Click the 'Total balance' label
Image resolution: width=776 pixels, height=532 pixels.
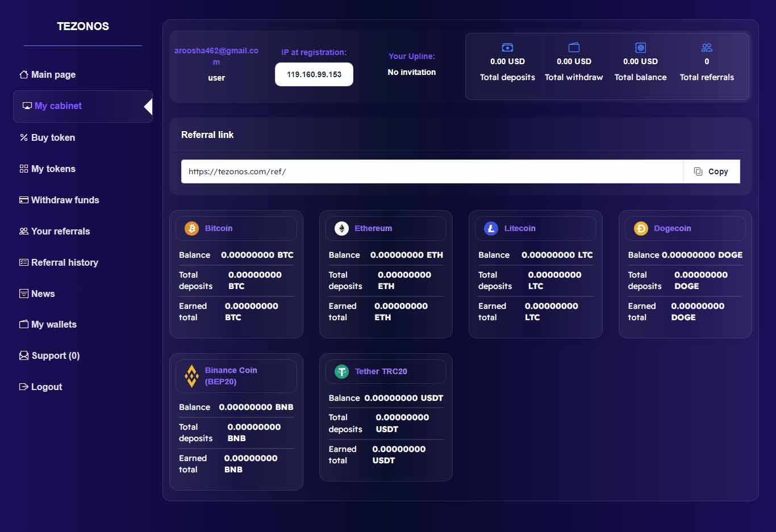(x=640, y=77)
